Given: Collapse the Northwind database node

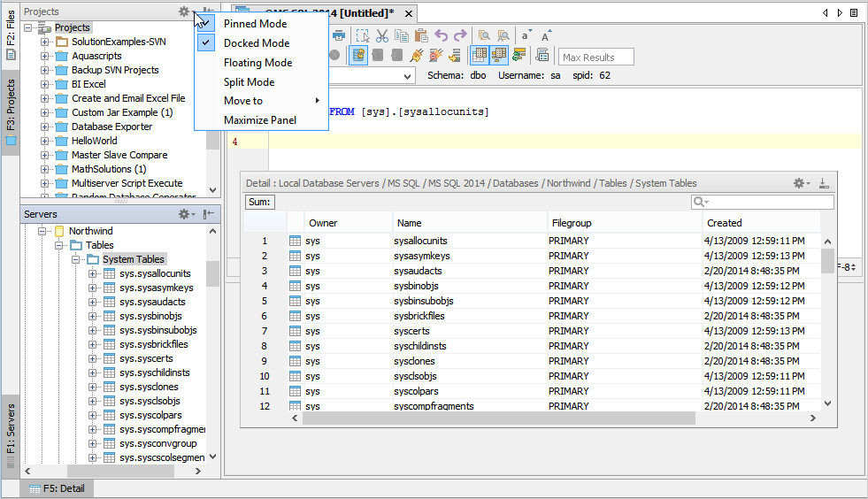Looking at the screenshot, I should (42, 231).
